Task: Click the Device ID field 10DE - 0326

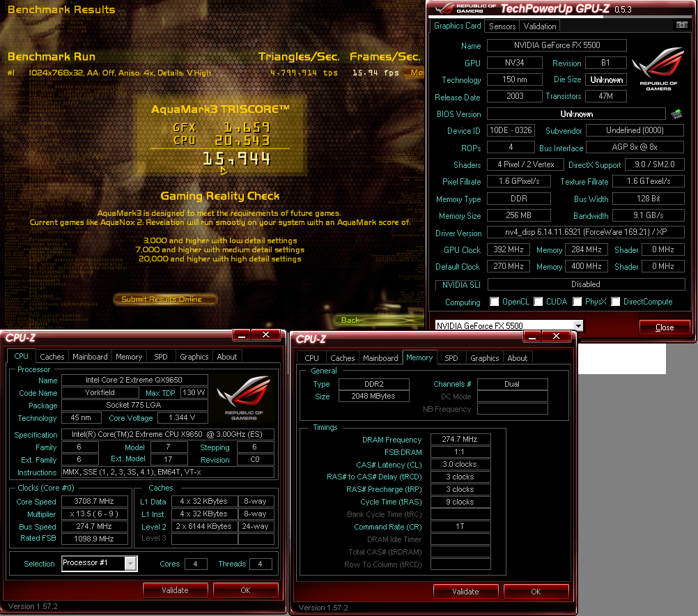Action: click(511, 130)
